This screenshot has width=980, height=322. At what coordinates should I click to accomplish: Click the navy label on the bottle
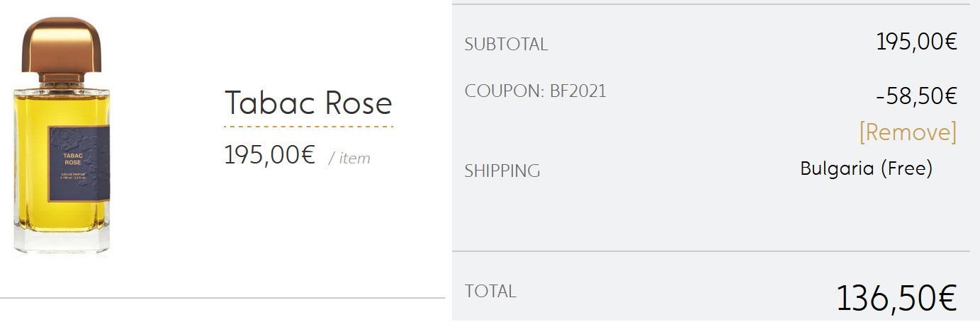[x=78, y=163]
